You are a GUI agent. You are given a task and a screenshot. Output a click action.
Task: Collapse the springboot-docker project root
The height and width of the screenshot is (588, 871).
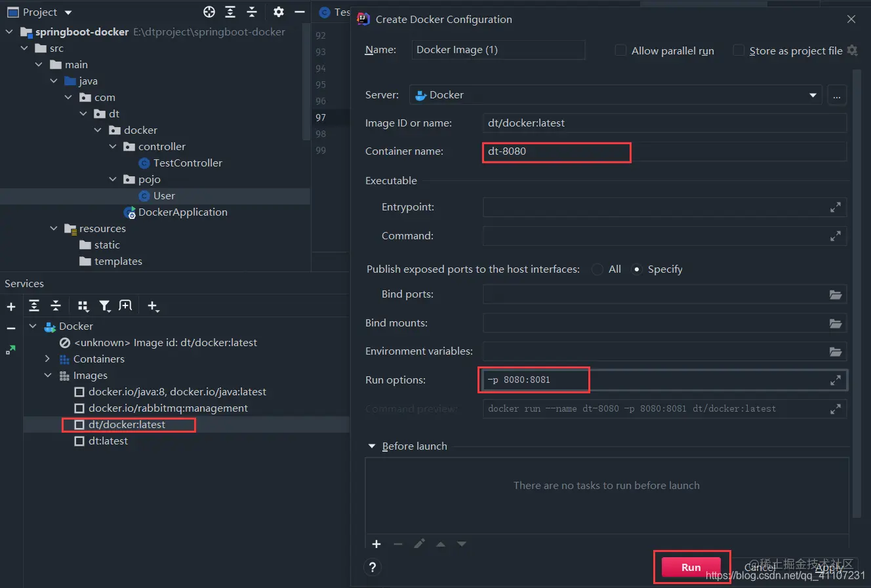coord(10,32)
